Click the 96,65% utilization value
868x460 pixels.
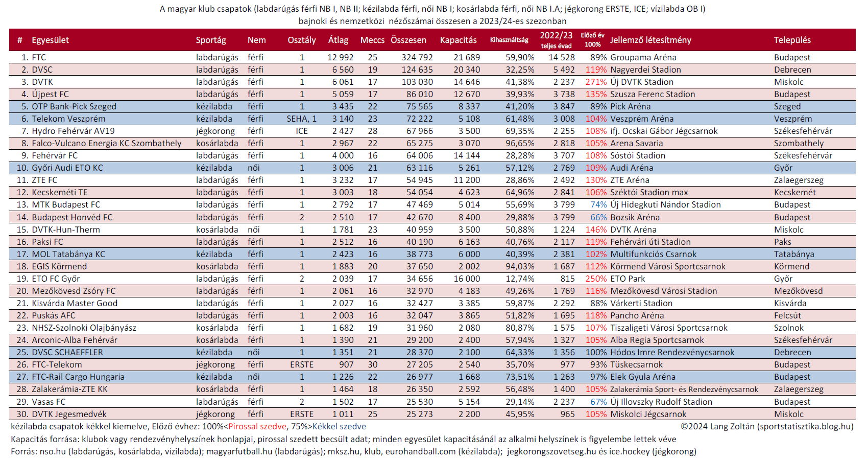(x=520, y=143)
